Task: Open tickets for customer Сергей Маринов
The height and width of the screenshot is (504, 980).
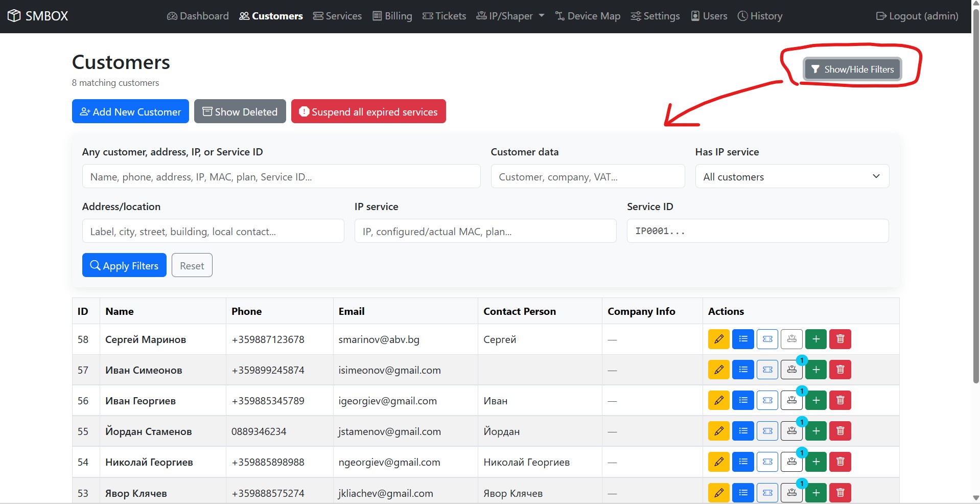Action: 767,339
